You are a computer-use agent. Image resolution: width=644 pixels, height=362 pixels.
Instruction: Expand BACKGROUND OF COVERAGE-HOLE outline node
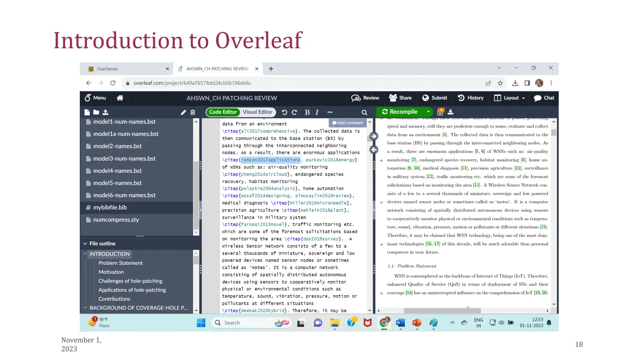pyautogui.click(x=85, y=308)
